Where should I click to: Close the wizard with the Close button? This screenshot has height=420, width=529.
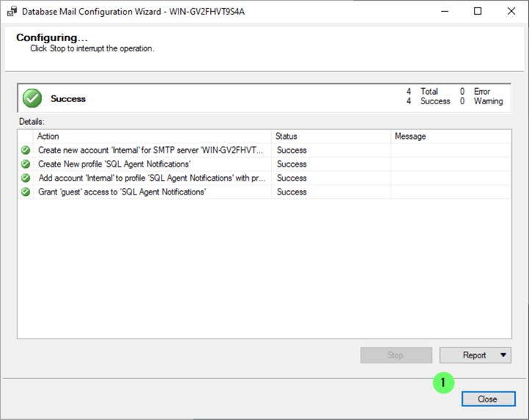488,399
